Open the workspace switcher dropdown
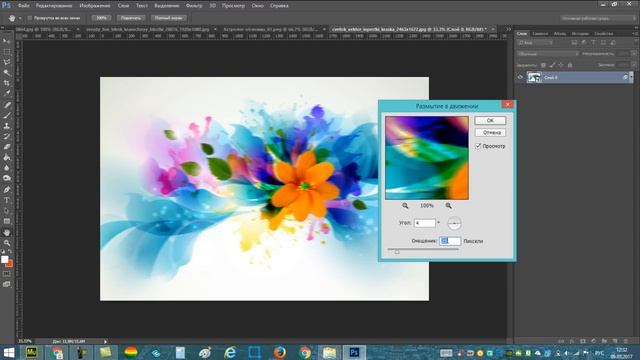 (598, 18)
